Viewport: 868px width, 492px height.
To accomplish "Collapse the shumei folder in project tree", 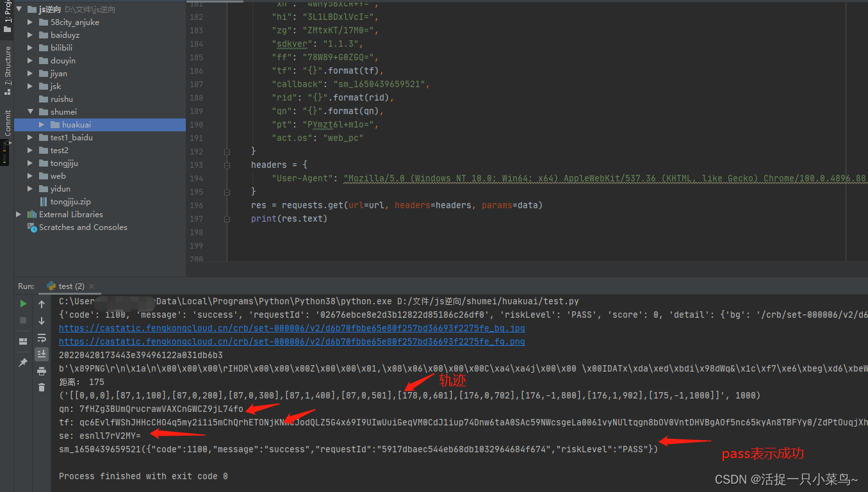I will coord(30,112).
